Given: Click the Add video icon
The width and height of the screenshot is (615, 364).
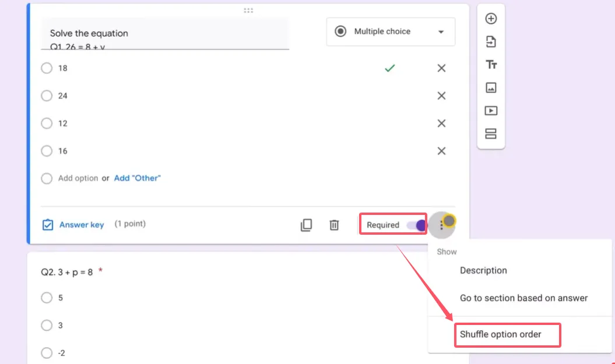Looking at the screenshot, I should point(491,111).
